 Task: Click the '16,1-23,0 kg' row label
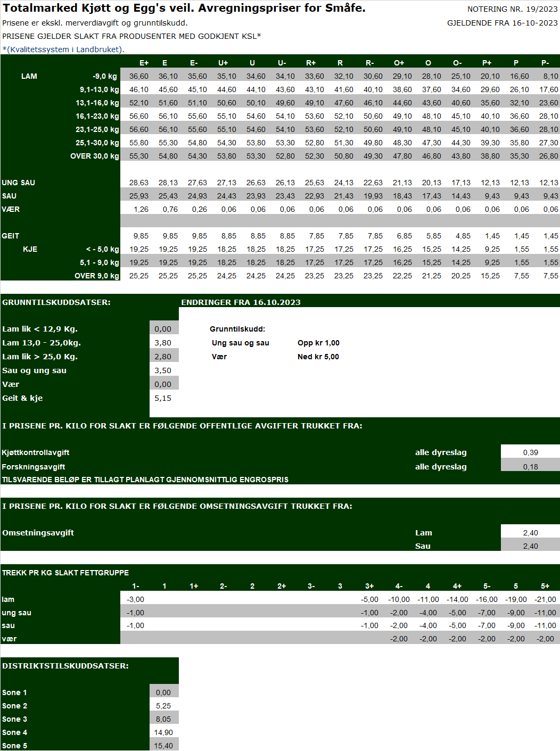pos(97,116)
